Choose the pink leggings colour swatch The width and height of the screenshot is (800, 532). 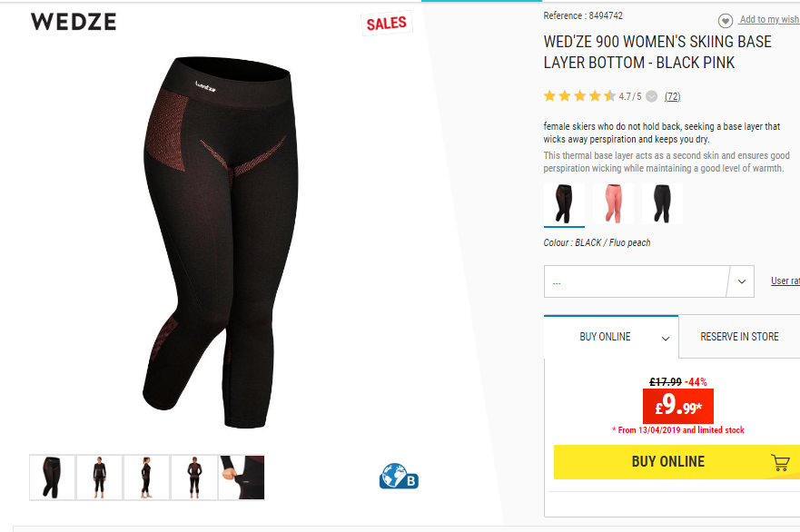pyautogui.click(x=613, y=204)
